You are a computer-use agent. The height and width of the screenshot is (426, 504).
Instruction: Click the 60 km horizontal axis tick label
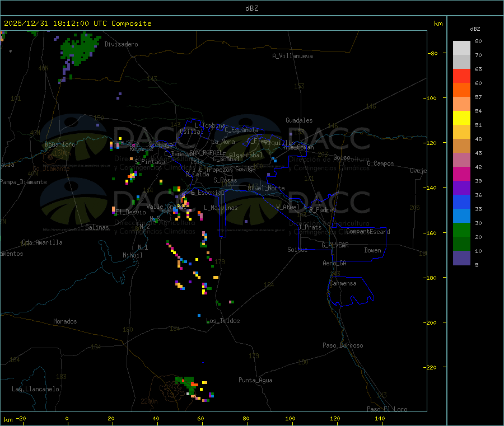tap(200, 418)
